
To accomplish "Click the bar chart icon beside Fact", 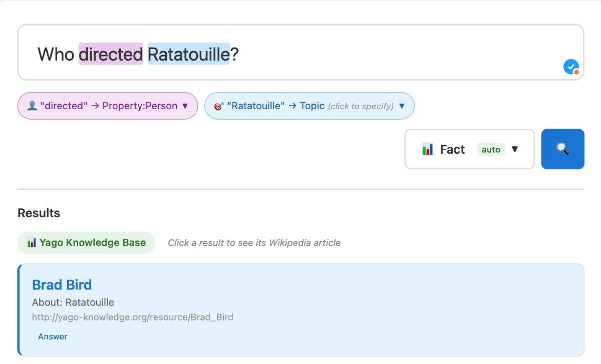I will 427,149.
